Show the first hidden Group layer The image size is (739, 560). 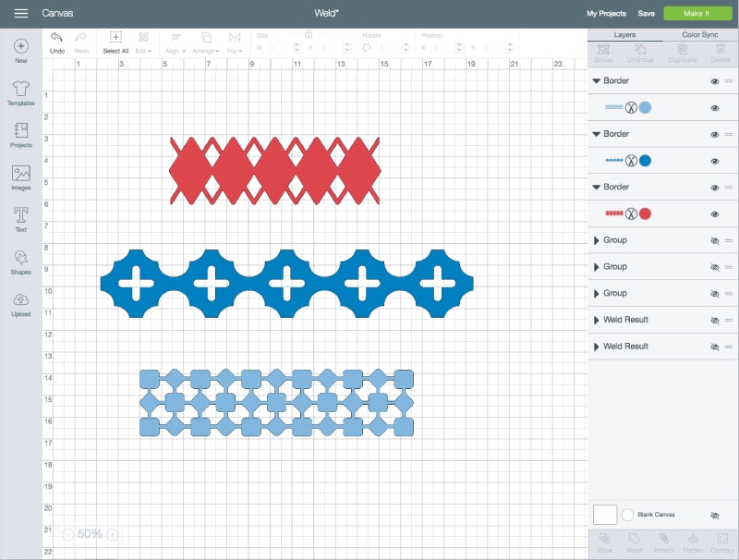715,240
